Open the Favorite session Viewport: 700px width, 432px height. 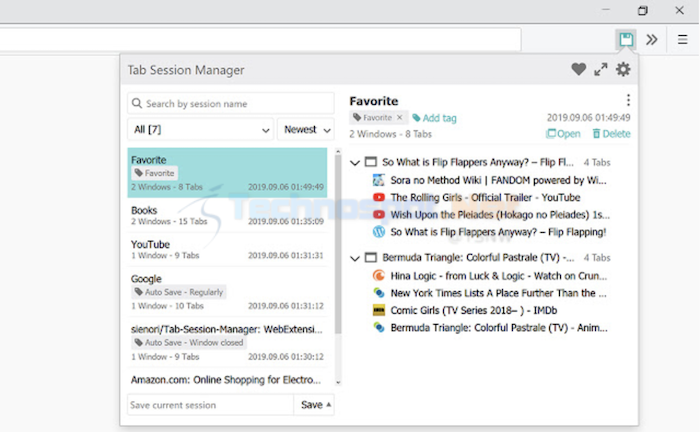[x=563, y=133]
